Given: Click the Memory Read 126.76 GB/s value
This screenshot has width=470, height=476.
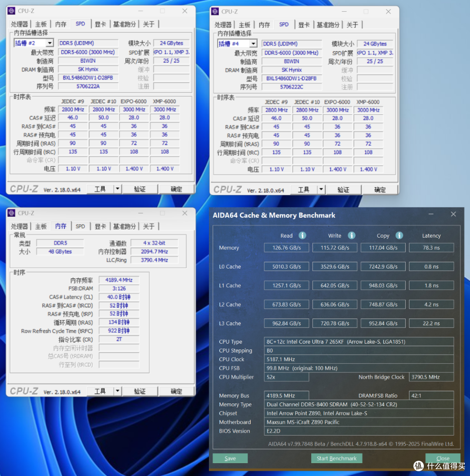Looking at the screenshot, I should pos(286,248).
